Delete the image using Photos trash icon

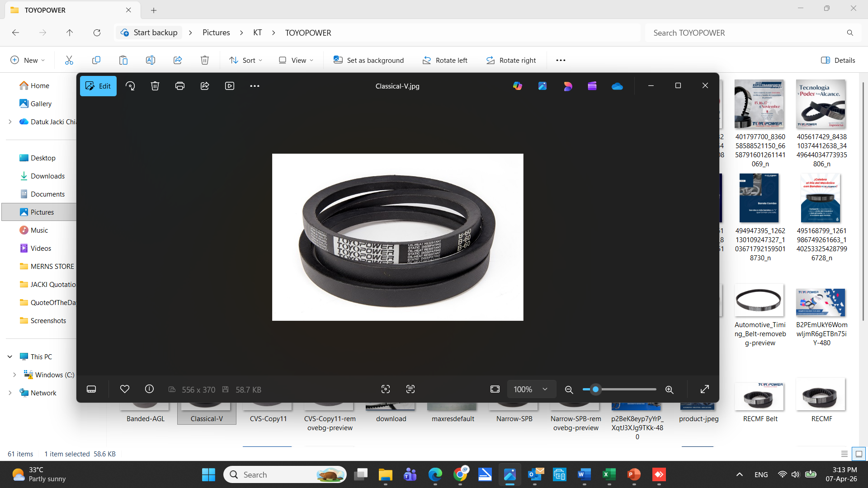pos(155,86)
